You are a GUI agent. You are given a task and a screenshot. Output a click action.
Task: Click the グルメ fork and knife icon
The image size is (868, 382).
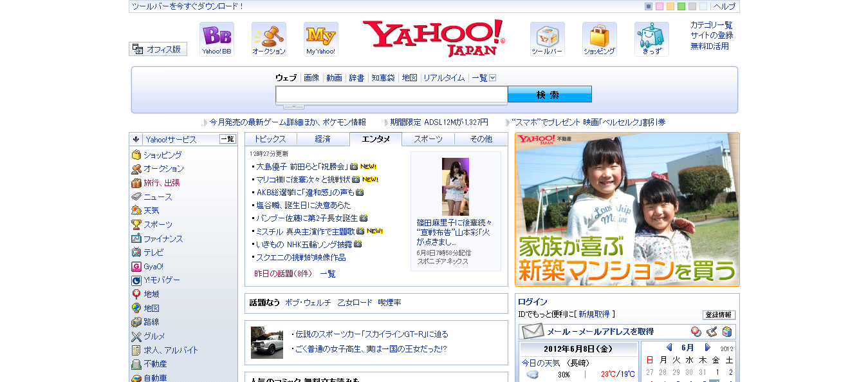[136, 336]
